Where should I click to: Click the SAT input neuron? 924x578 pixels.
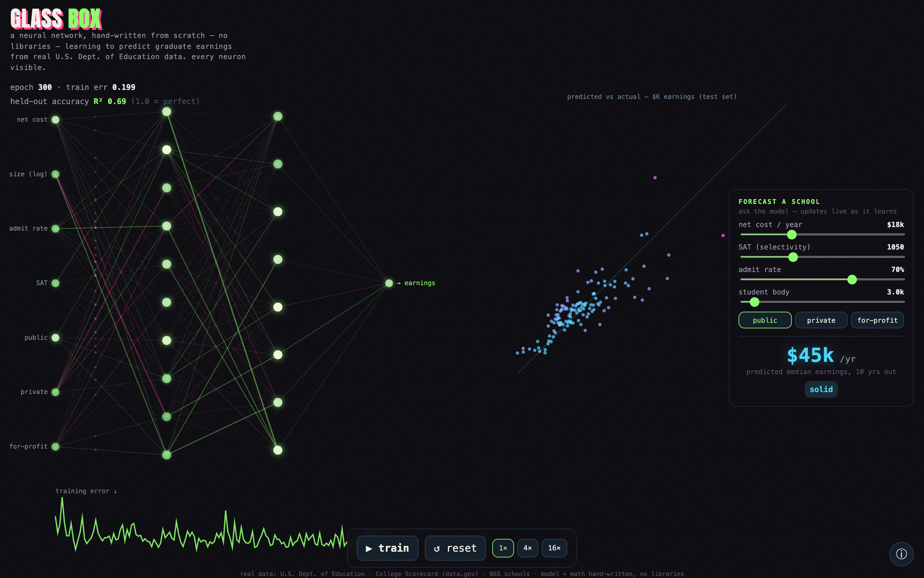pos(56,283)
